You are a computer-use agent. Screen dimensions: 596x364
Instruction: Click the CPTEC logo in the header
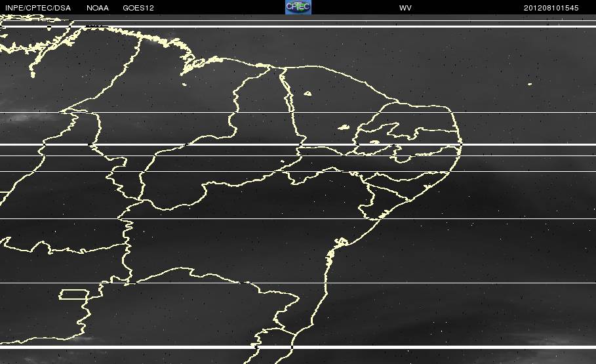pos(298,7)
